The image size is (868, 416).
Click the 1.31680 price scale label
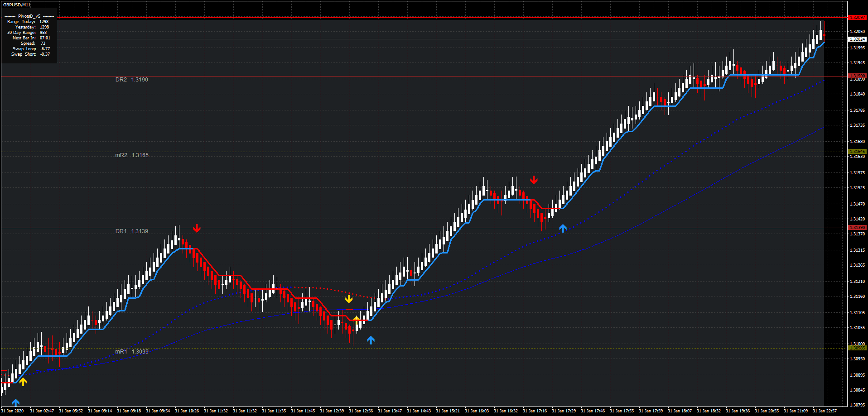pyautogui.click(x=857, y=142)
